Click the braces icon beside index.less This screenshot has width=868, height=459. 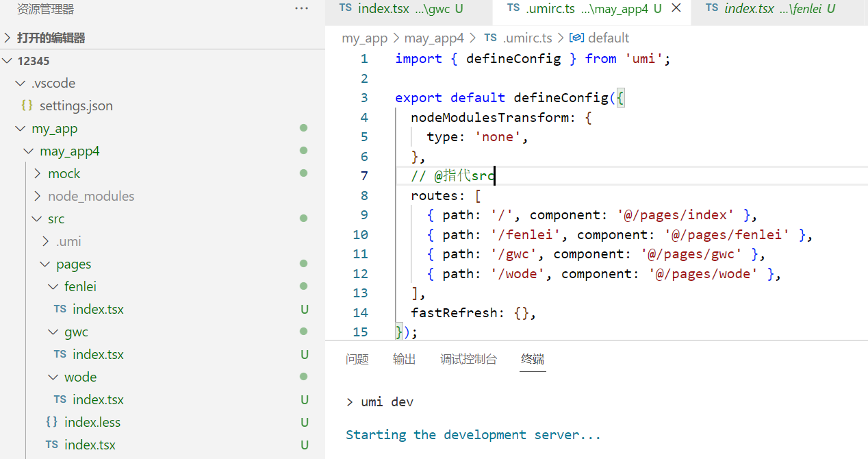pos(51,422)
